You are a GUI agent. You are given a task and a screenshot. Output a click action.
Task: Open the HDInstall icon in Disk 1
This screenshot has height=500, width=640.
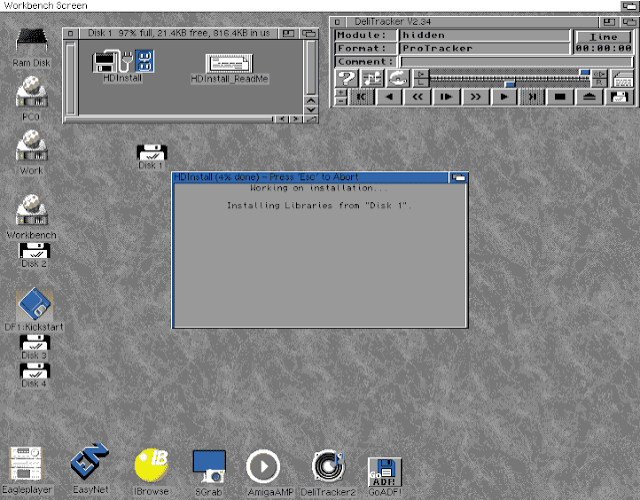pos(122,61)
